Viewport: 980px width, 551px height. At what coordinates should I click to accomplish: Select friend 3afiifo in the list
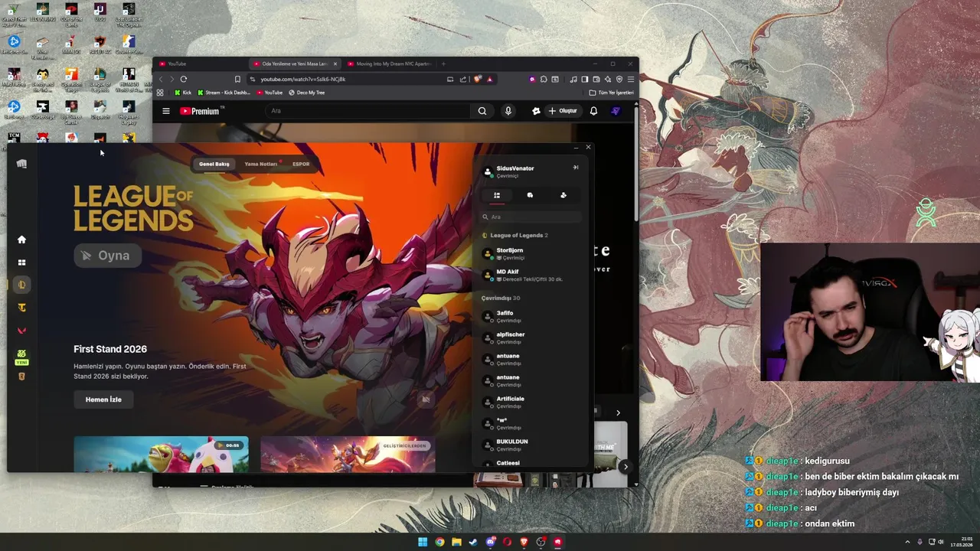[531, 317]
